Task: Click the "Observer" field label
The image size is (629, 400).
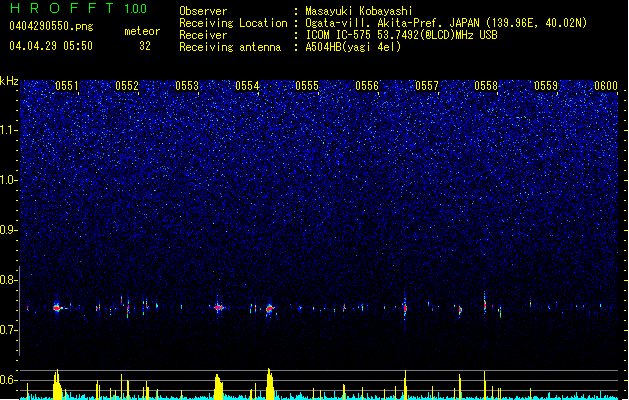Action: pos(203,11)
